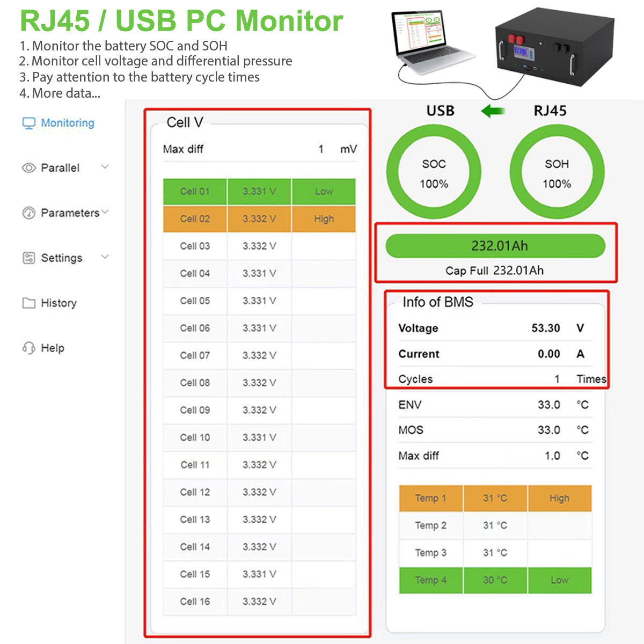Expand the Parameters section chevron
The image size is (644, 644).
coord(105,211)
